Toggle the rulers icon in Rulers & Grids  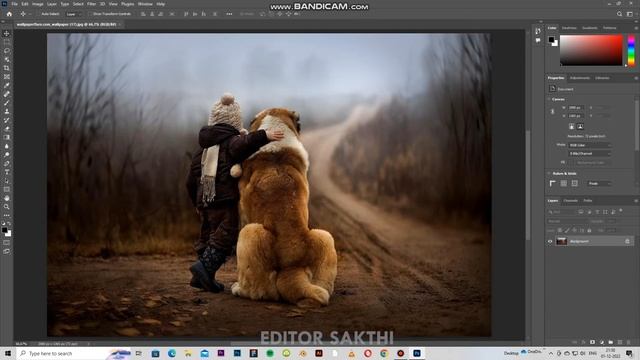coord(553,184)
